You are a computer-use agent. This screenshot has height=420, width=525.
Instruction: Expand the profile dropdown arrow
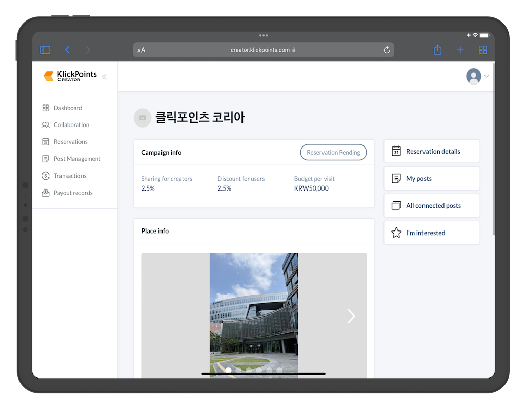point(487,77)
